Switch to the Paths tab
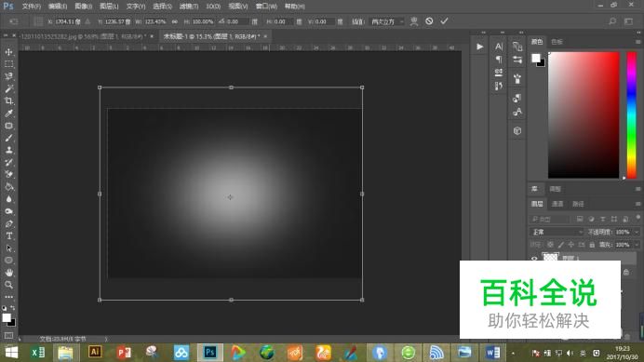This screenshot has width=644, height=362. [x=578, y=204]
